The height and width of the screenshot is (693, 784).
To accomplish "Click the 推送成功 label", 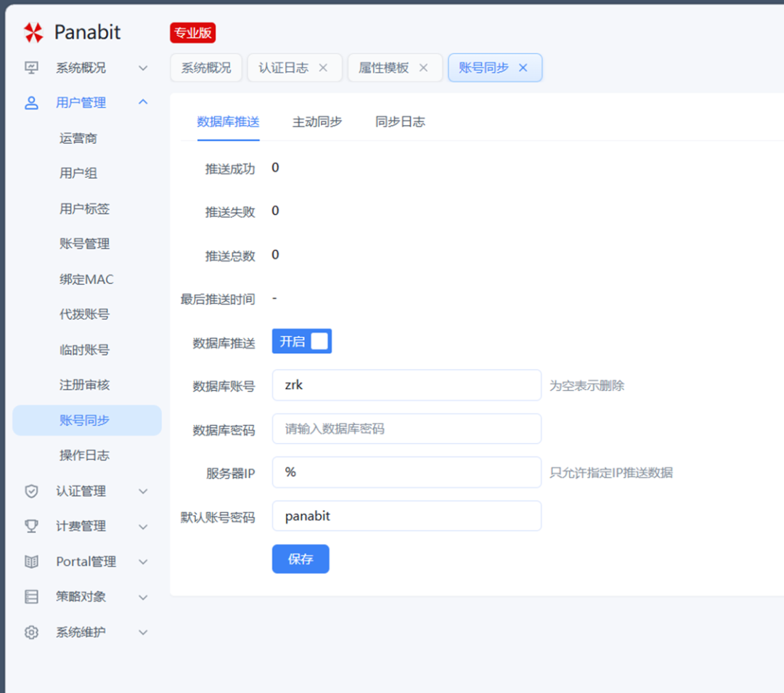I will 230,169.
